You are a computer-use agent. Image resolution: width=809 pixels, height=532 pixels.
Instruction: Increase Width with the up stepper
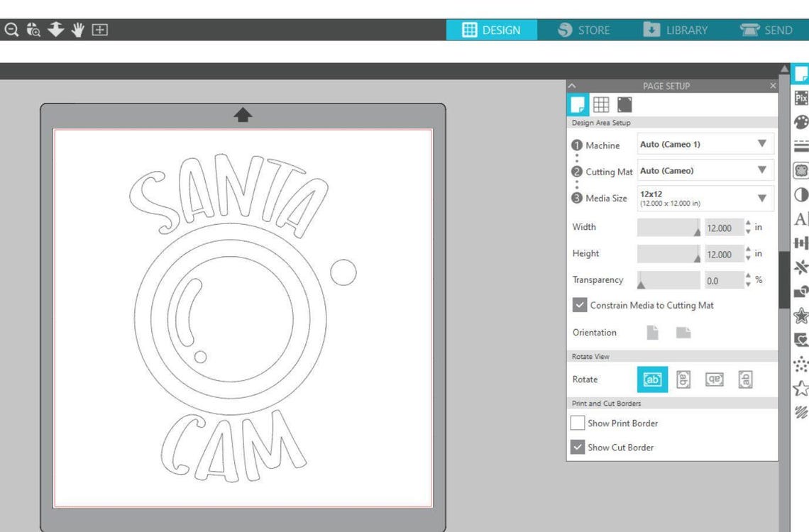(748, 223)
